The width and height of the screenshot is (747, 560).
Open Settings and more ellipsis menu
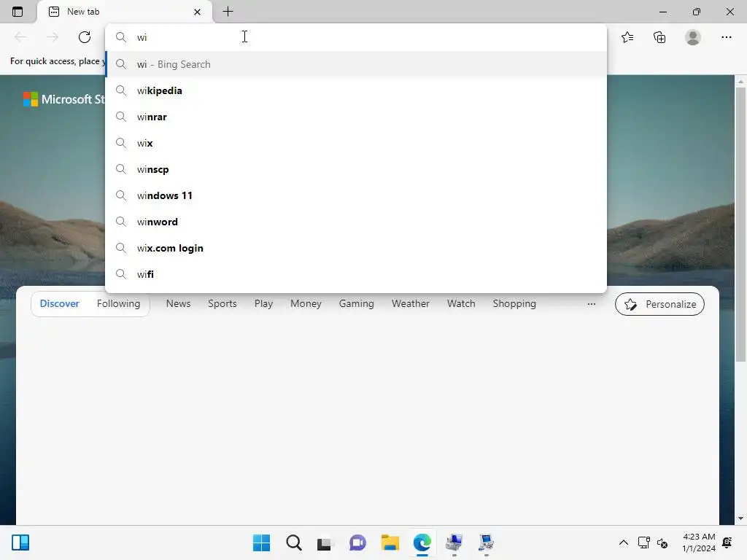click(726, 37)
